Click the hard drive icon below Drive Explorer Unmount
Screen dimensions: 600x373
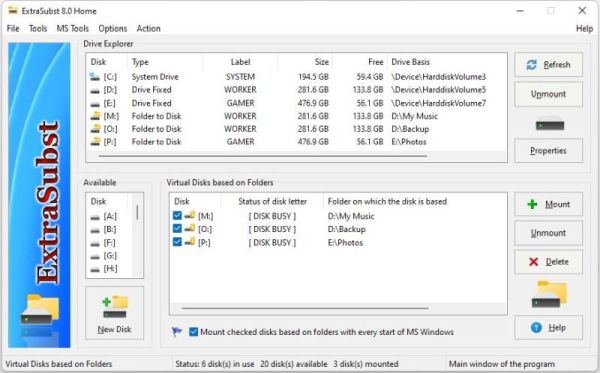549,124
